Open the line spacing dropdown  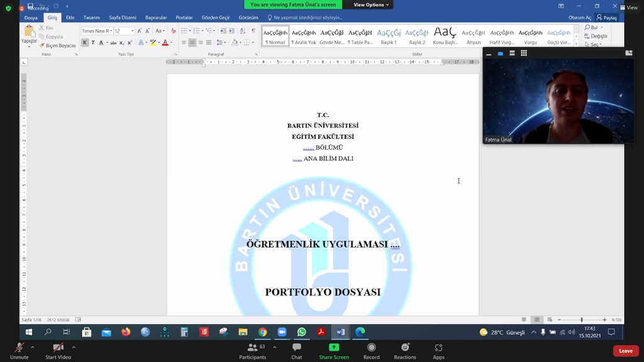pyautogui.click(x=221, y=43)
